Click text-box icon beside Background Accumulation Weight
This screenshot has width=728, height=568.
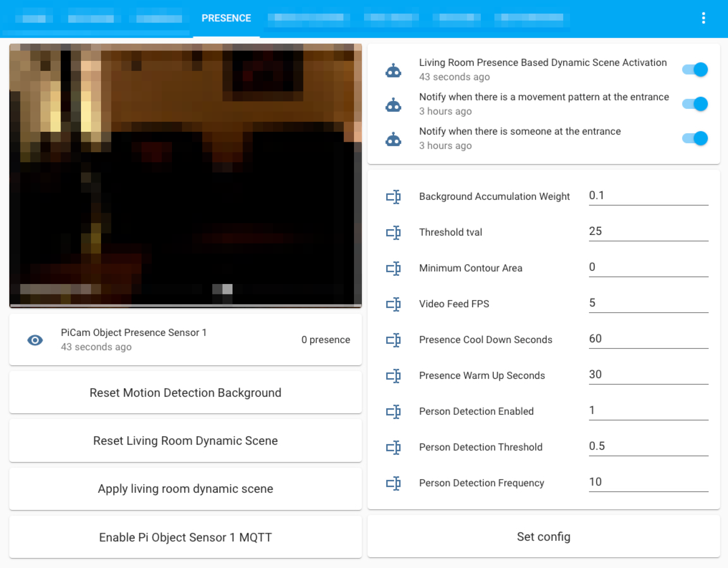click(393, 197)
